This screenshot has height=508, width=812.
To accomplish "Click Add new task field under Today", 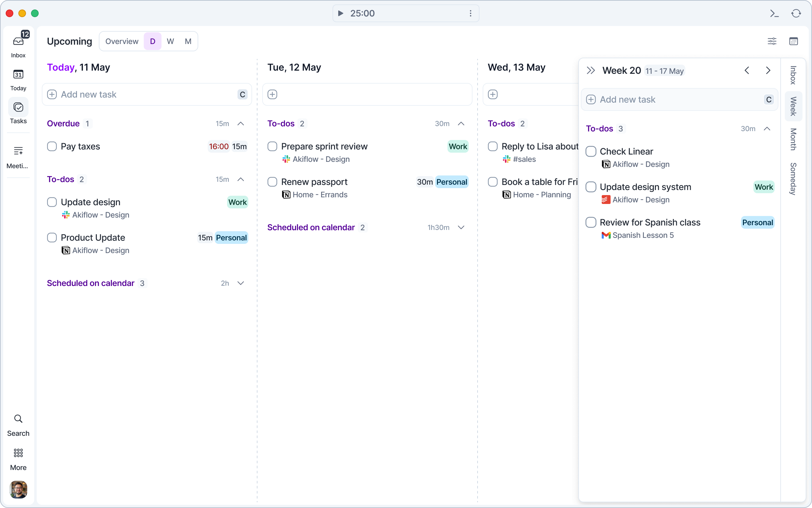I will (x=147, y=94).
